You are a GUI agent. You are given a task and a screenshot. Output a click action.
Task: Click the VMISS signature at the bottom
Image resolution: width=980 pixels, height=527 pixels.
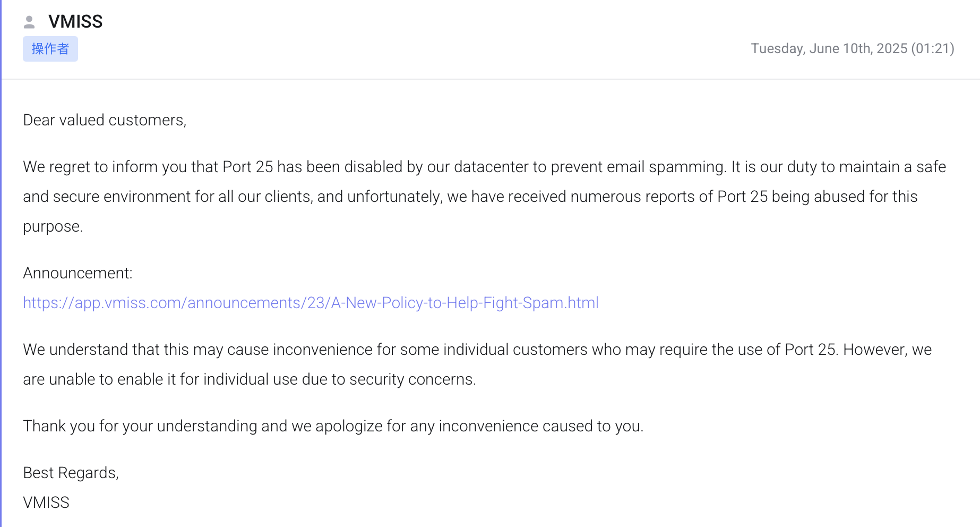[46, 503]
